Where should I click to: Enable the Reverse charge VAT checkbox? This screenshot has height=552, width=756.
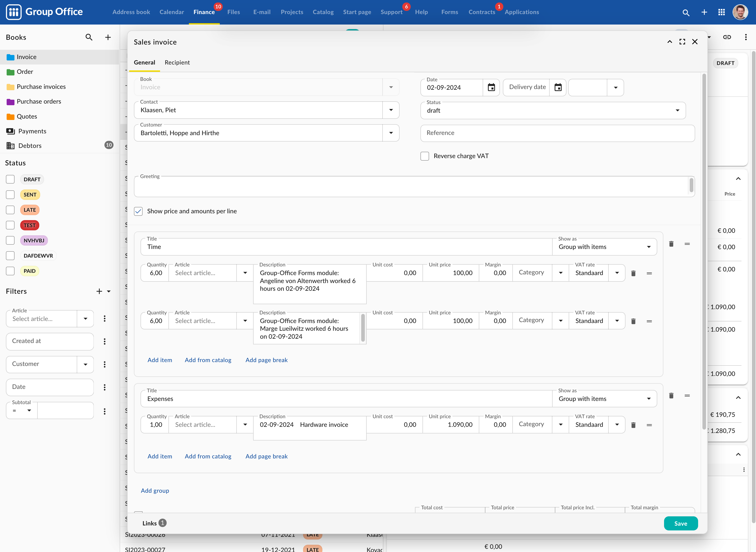(425, 156)
